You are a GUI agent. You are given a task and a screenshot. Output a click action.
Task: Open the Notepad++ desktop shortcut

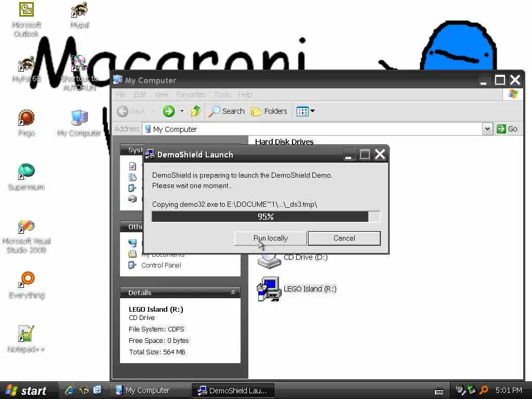click(x=26, y=339)
